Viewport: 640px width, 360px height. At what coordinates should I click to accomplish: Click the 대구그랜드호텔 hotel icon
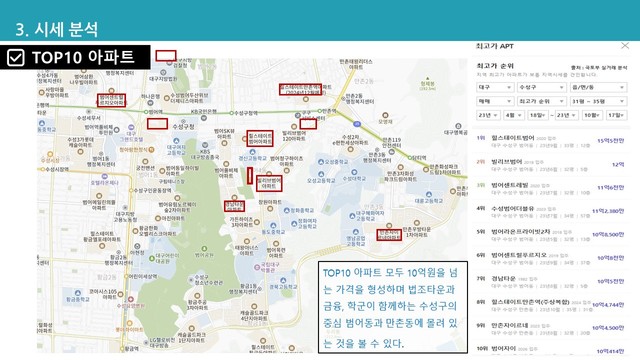tap(131, 128)
